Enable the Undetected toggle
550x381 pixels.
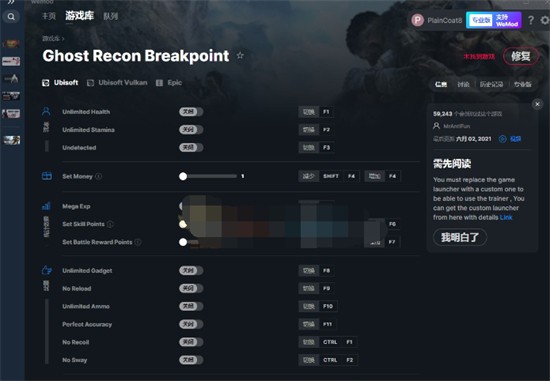191,147
